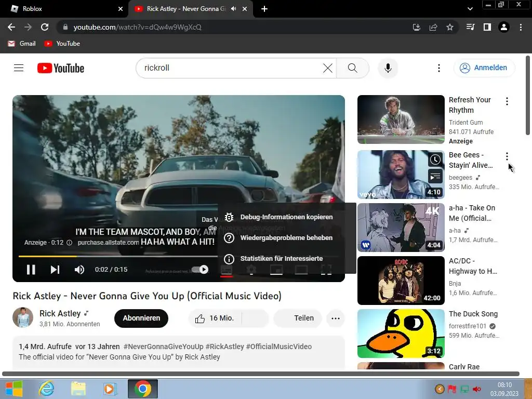532x399 pixels.
Task: Go back with the browser back arrow
Action: click(11, 27)
